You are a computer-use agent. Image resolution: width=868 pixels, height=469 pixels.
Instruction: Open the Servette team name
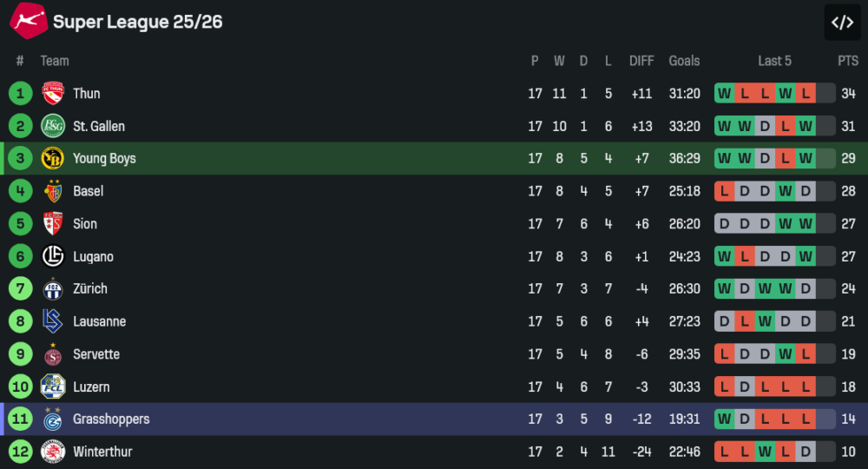pyautogui.click(x=96, y=354)
